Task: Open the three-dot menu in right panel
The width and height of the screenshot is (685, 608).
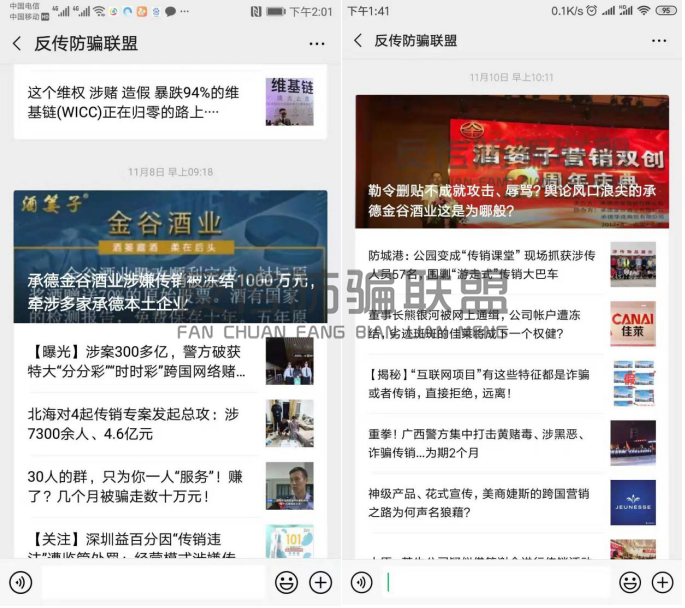Action: (658, 41)
